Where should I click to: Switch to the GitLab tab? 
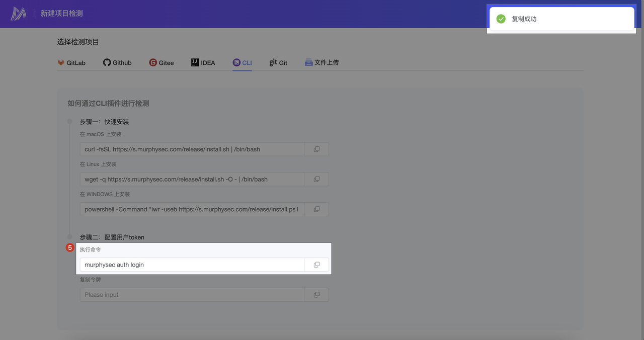(x=71, y=63)
